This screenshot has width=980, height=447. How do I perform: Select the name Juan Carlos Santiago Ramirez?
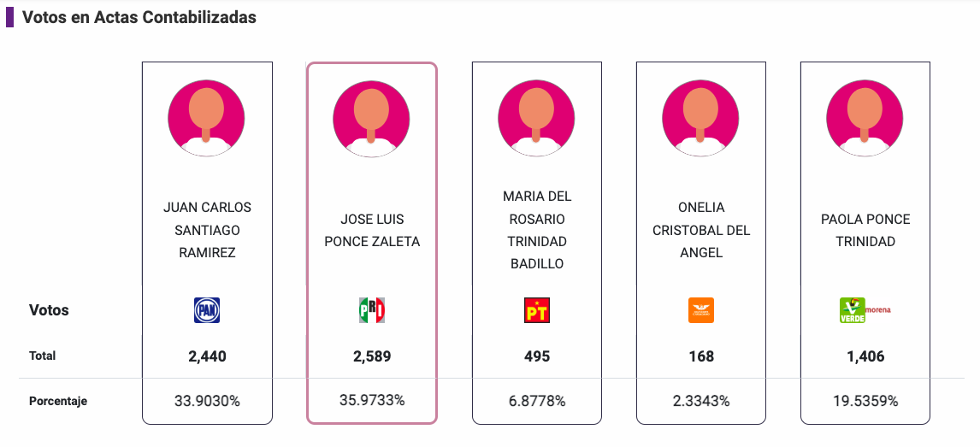[207, 230]
